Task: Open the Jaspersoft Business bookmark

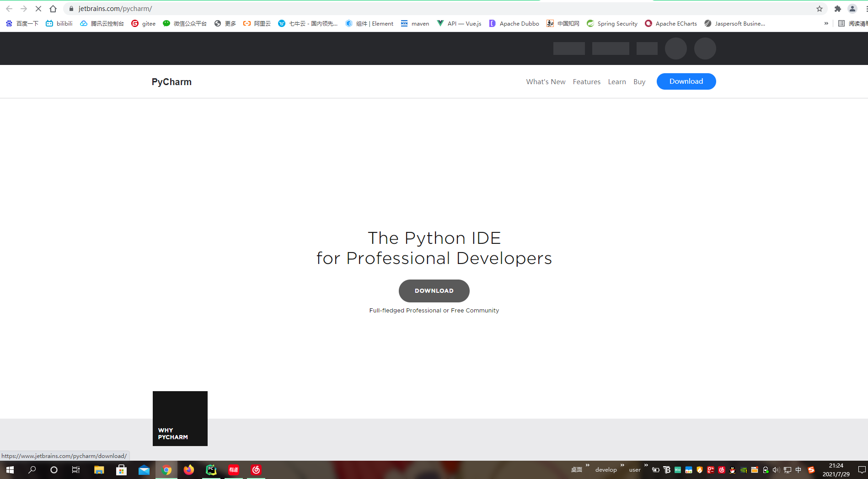Action: [734, 23]
